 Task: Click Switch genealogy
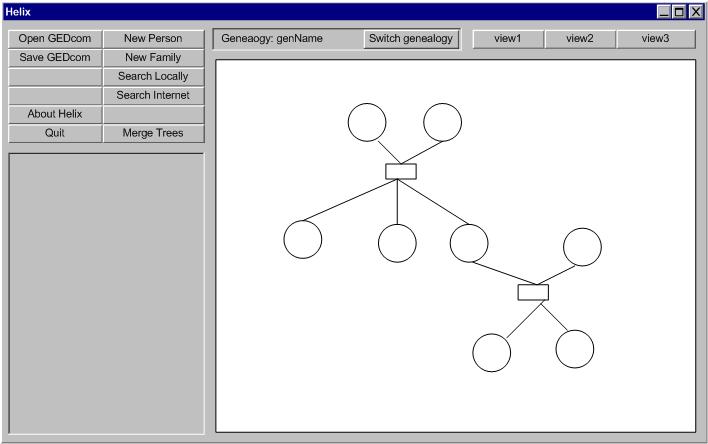[411, 38]
